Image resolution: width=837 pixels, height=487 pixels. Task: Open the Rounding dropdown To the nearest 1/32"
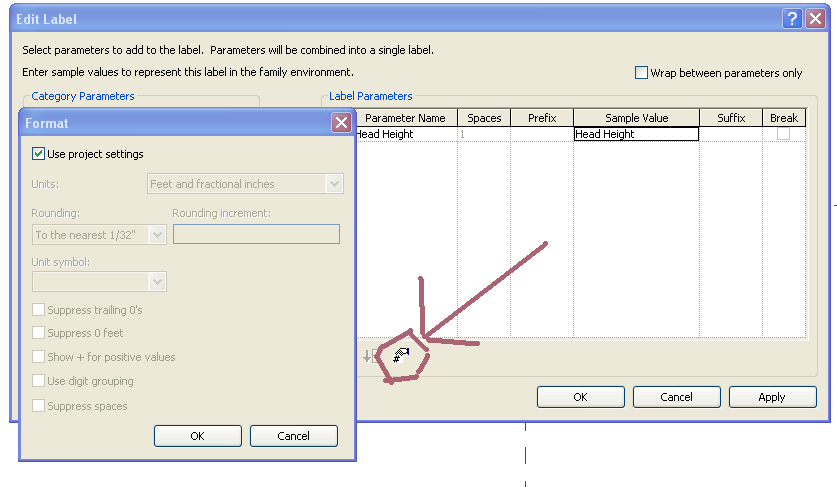[x=99, y=235]
